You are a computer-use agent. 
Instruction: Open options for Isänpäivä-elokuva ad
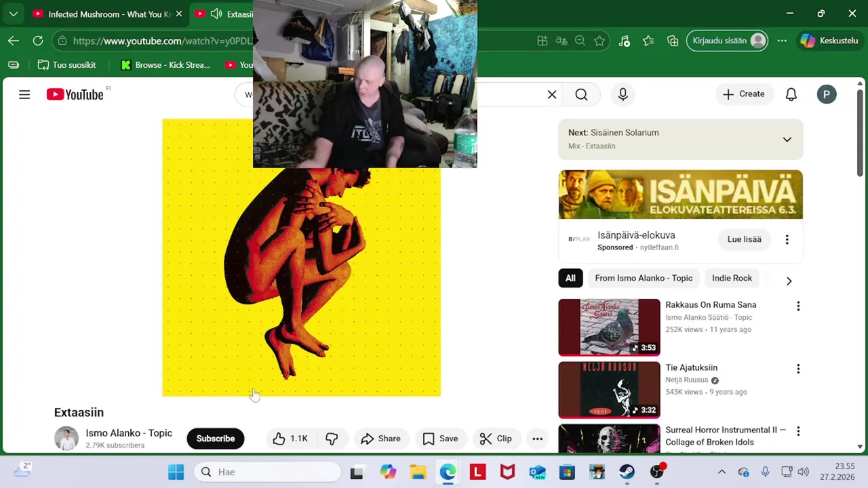coord(787,239)
